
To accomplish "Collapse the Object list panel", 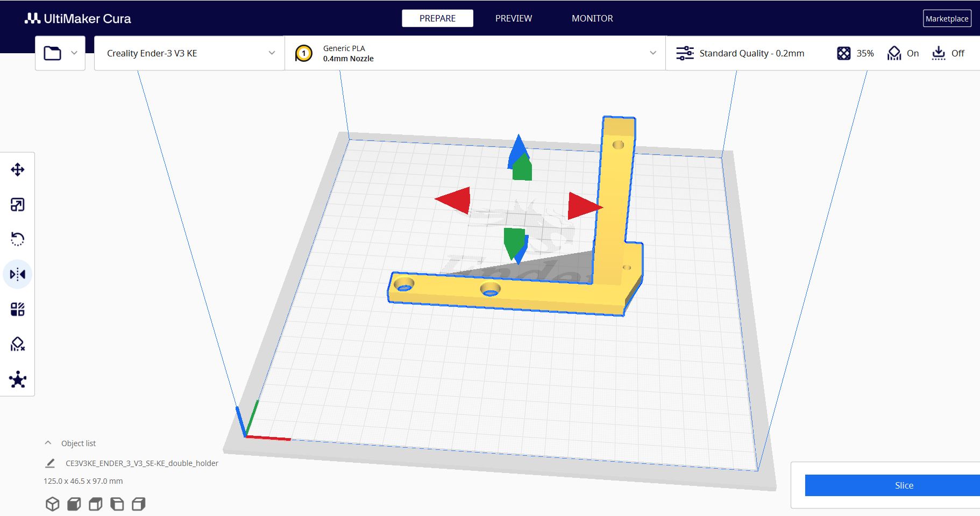I will pos(47,442).
